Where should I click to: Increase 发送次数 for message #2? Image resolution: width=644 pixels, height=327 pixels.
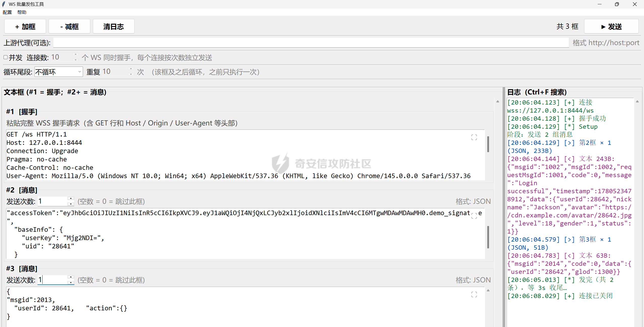[71, 199]
